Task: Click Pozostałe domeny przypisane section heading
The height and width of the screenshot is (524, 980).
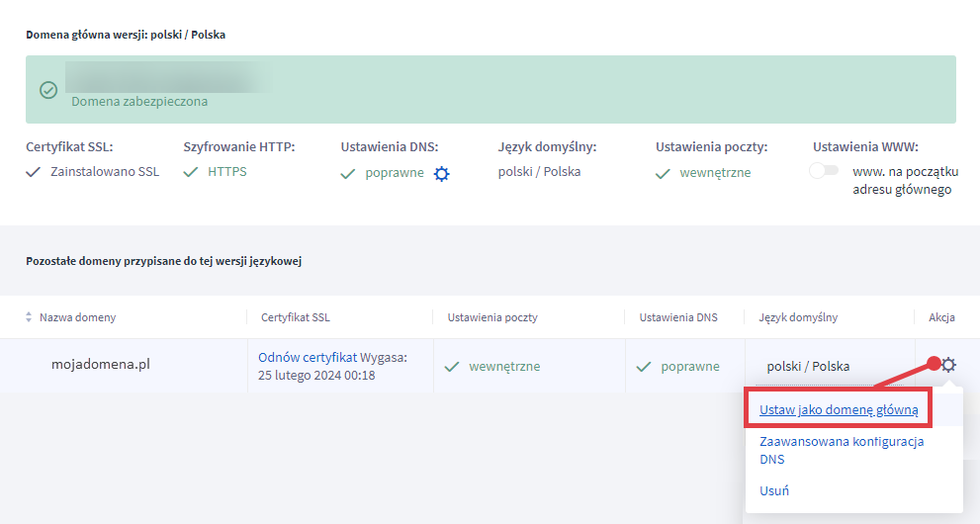Action: click(164, 261)
